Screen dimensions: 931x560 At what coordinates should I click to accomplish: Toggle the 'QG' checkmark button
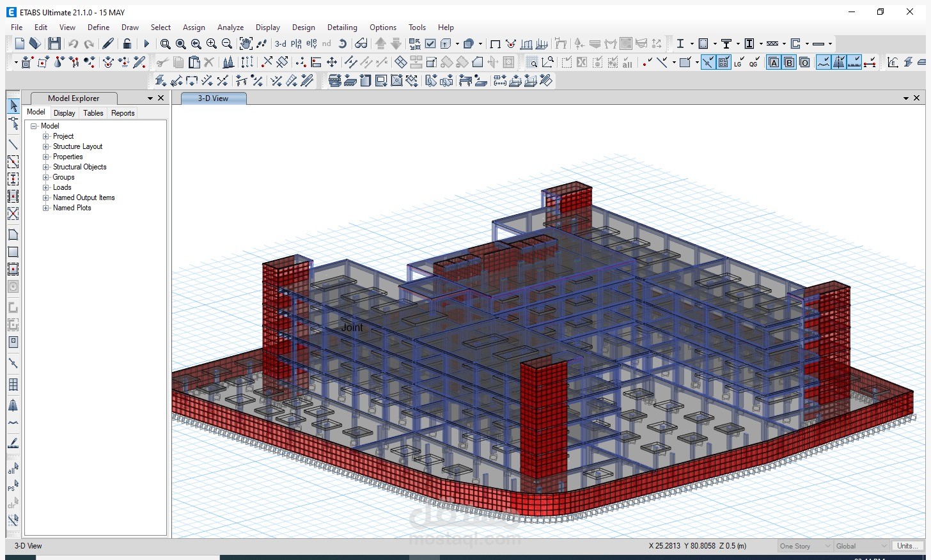[x=754, y=62]
